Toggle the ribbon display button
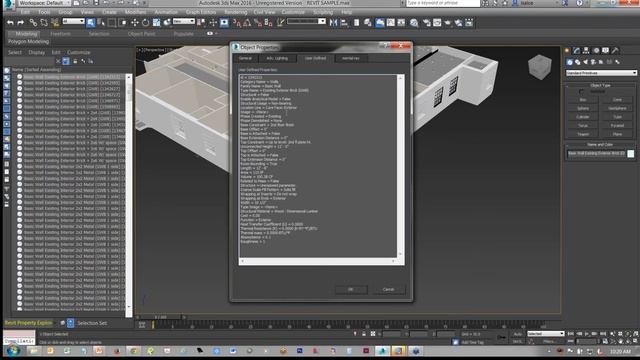The width and height of the screenshot is (640, 360). coord(380,23)
